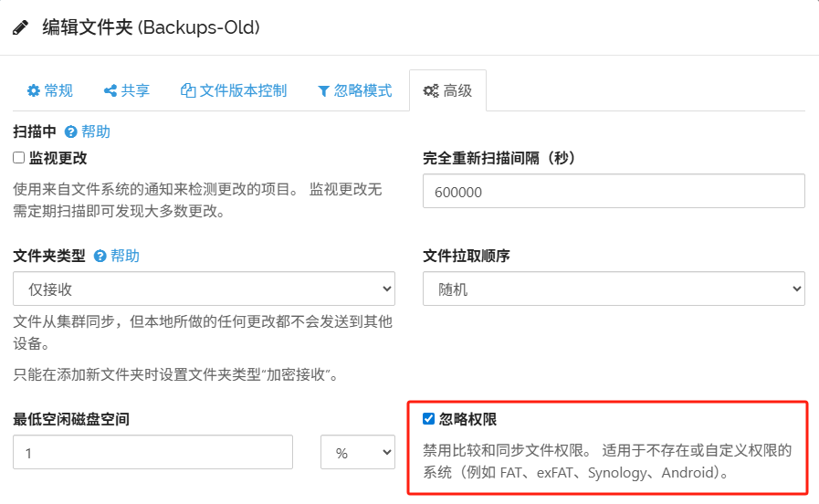
Task: Switch to the 忽略模式 tab
Action: tap(354, 90)
